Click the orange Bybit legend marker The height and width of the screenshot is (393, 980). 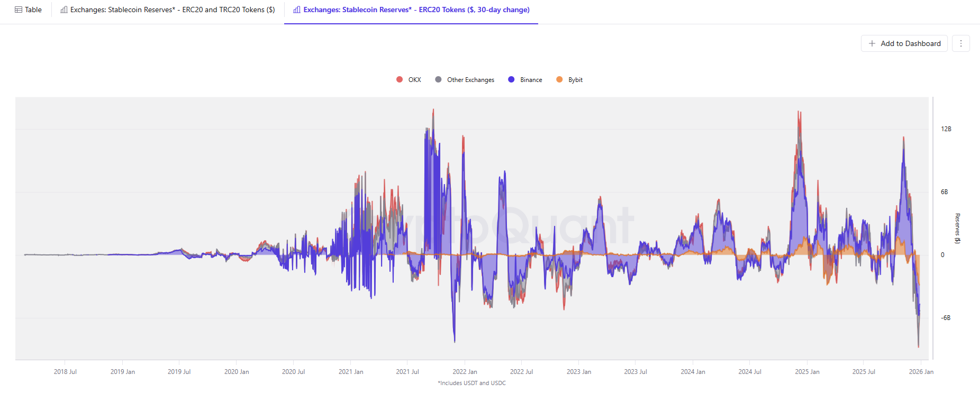click(559, 79)
